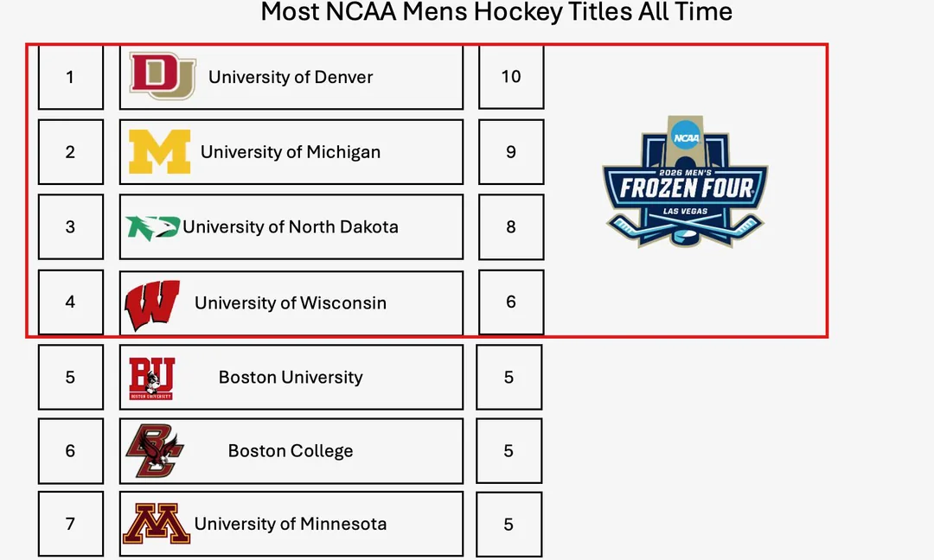Screen dimensions: 934x560
Task: Click the University of North Dakota text
Action: pyautogui.click(x=291, y=227)
